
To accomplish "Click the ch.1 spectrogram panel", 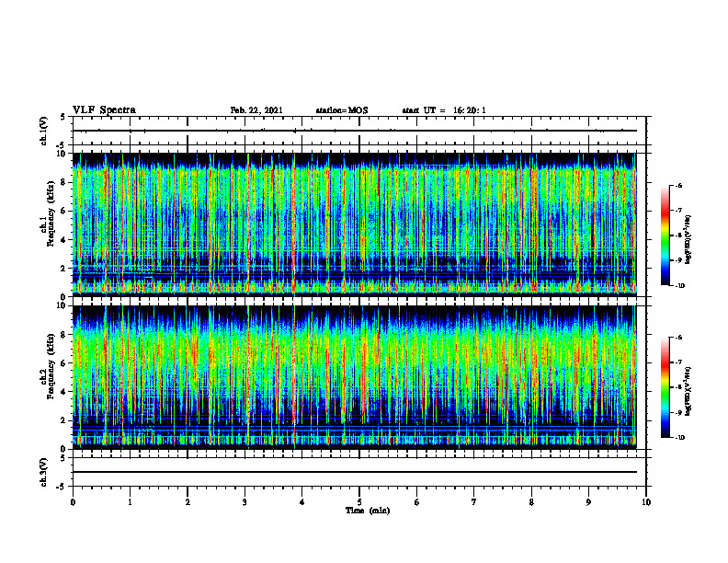I will pos(355,224).
